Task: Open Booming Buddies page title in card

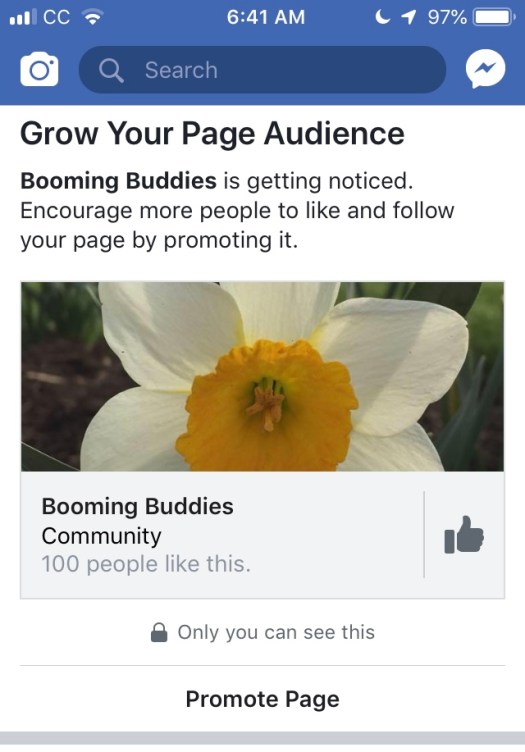Action: click(138, 506)
